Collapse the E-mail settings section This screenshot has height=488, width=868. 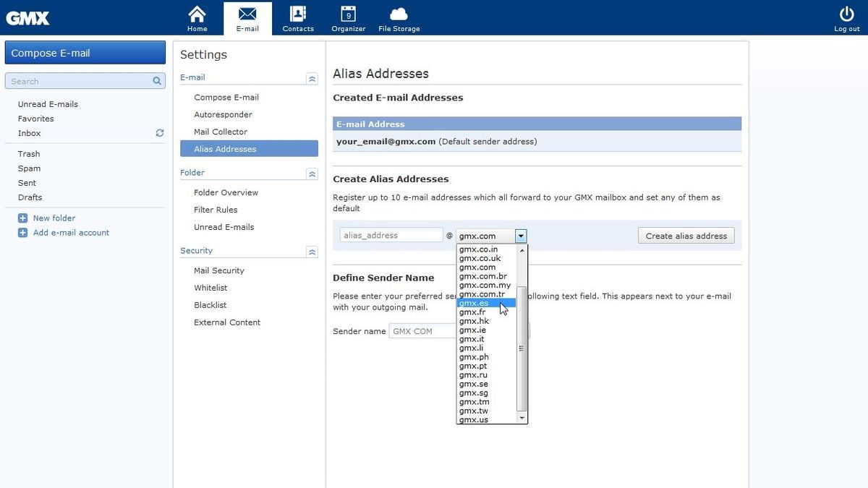(x=312, y=78)
